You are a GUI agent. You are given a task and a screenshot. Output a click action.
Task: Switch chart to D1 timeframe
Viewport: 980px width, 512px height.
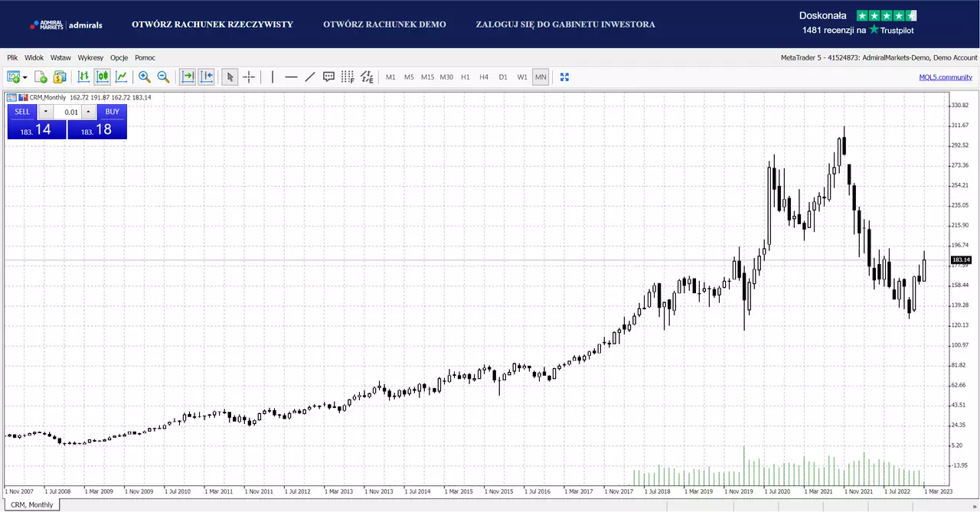503,77
